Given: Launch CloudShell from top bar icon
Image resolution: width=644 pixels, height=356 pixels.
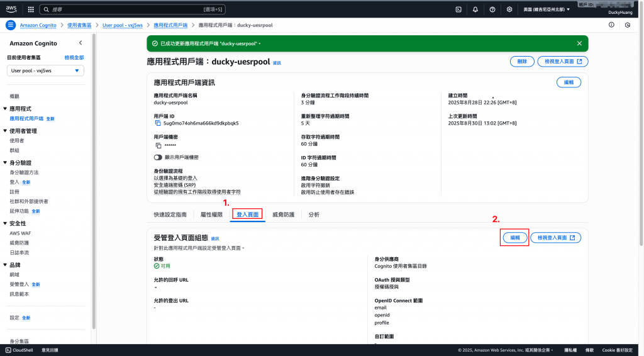Looking at the screenshot, I should click(458, 9).
